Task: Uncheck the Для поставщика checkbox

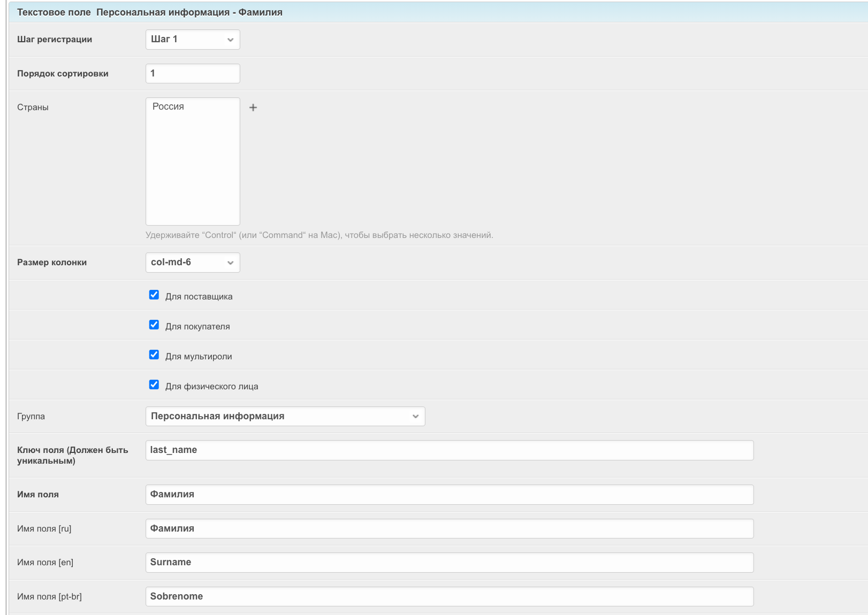Action: pyautogui.click(x=154, y=295)
